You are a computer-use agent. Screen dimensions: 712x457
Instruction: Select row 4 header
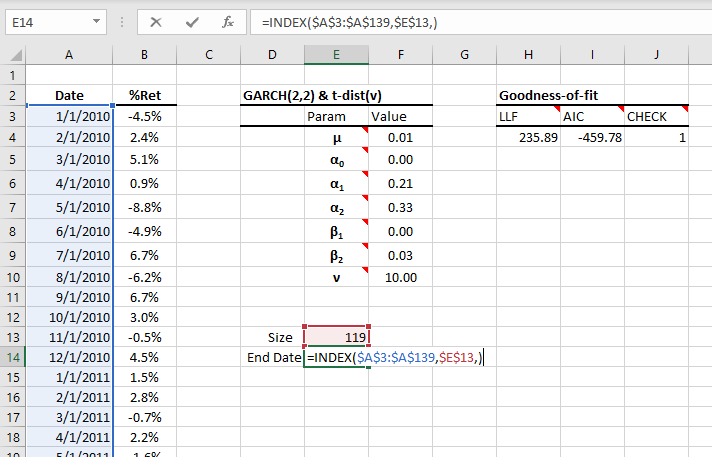pos(12,137)
